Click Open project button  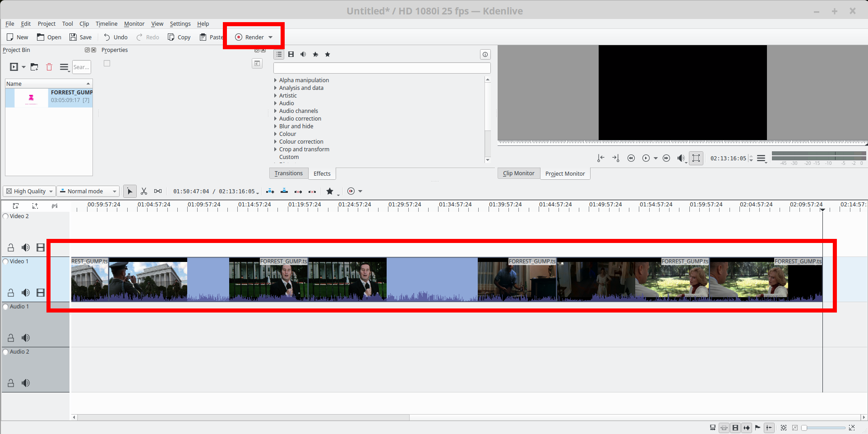[x=49, y=37]
